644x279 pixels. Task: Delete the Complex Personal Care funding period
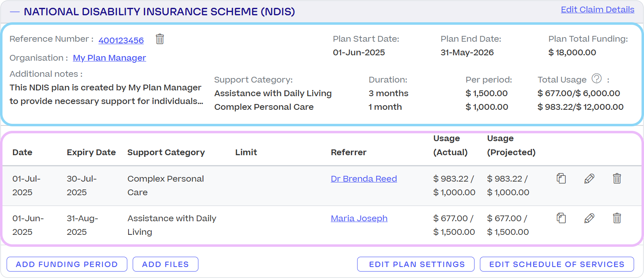[617, 179]
